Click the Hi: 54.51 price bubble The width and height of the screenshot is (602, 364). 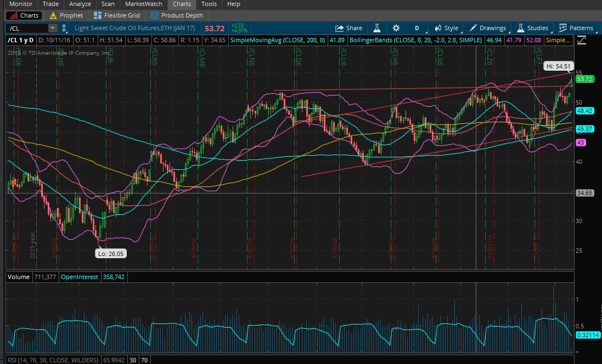(558, 66)
